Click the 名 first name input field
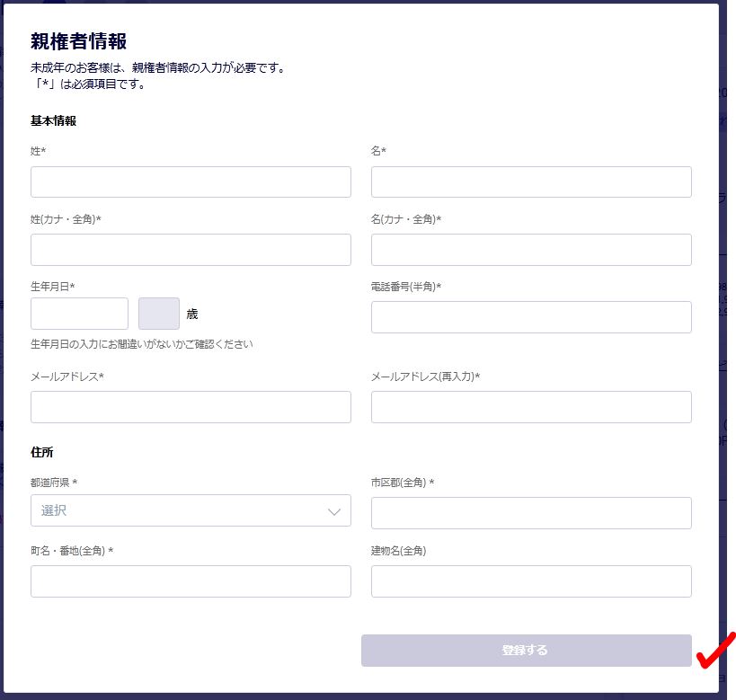Screen dimensions: 736x700 pos(530,182)
